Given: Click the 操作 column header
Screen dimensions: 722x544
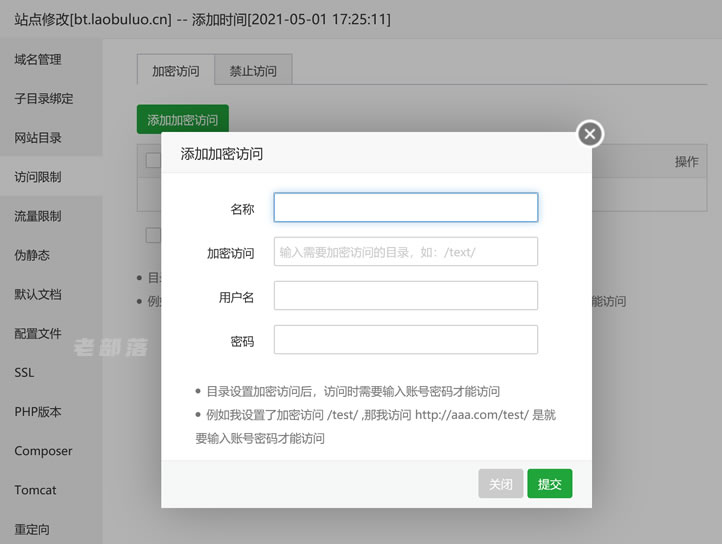Looking at the screenshot, I should click(x=687, y=162).
